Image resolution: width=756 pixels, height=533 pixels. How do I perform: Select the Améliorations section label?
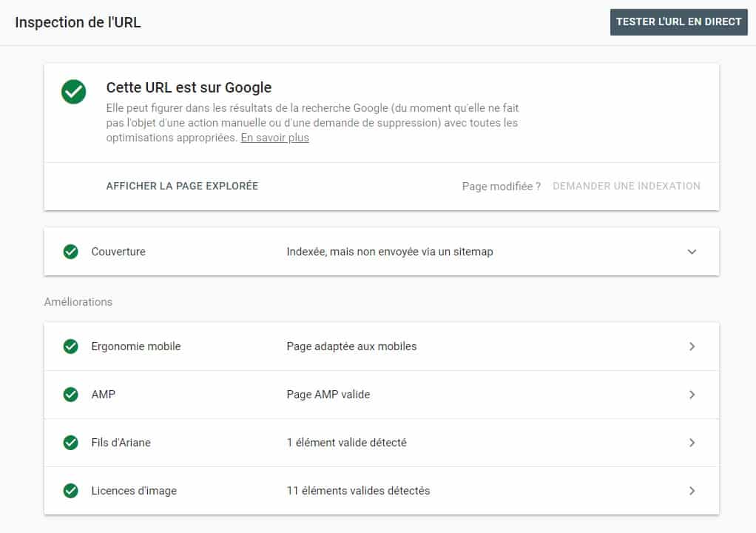click(78, 302)
